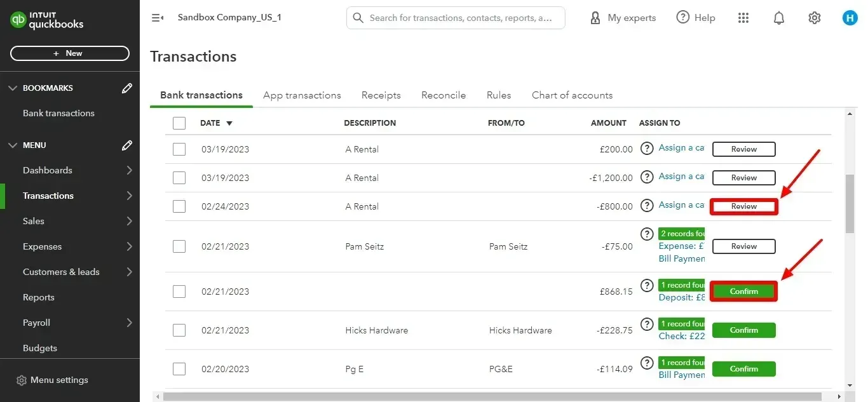The image size is (868, 402).
Task: Click help icon in Pg E row
Action: 647,363
